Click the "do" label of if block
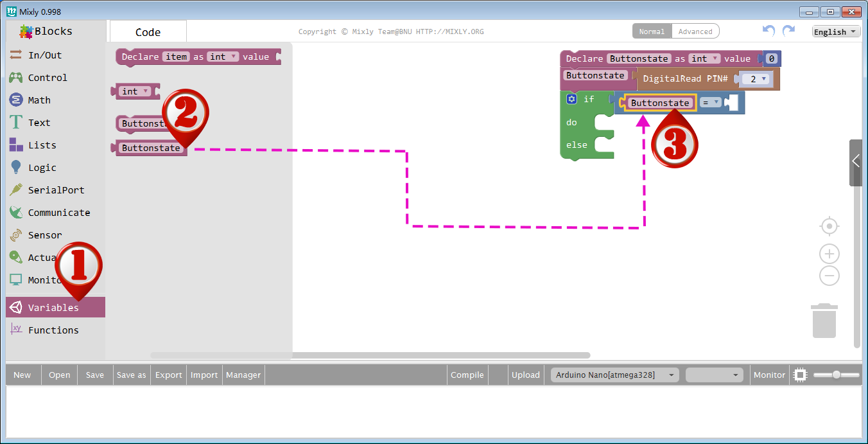 coord(571,122)
